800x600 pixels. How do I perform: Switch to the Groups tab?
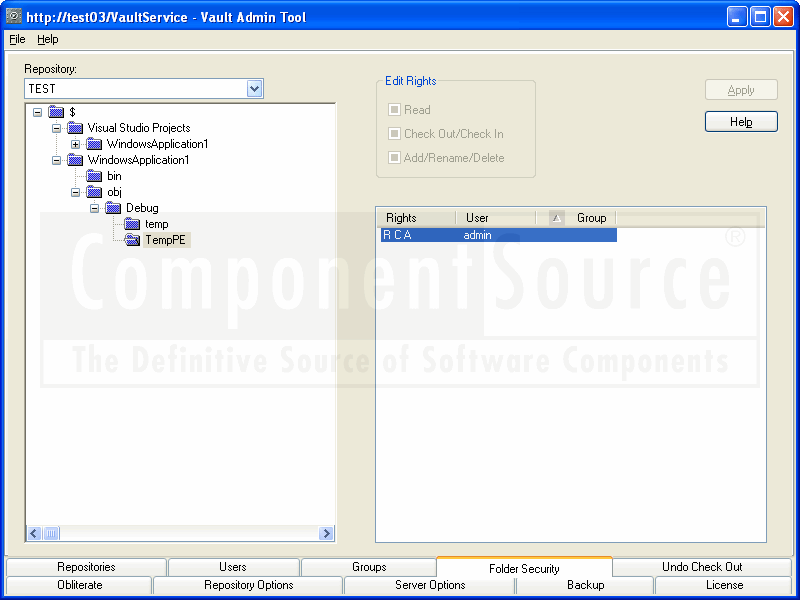pyautogui.click(x=369, y=567)
